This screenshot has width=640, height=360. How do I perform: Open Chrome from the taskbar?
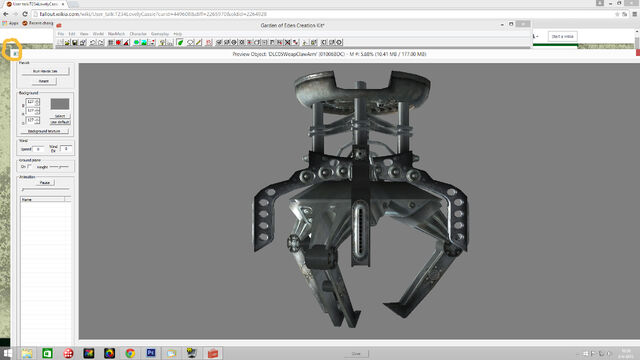pyautogui.click(x=130, y=353)
